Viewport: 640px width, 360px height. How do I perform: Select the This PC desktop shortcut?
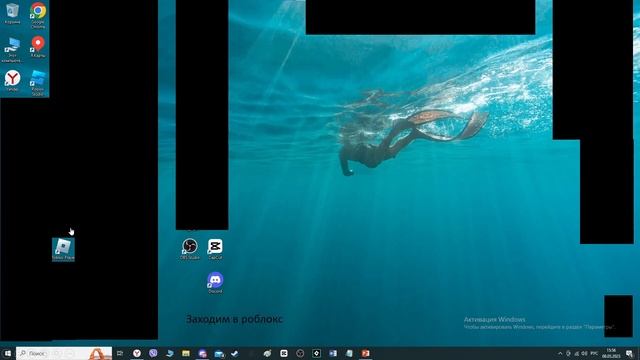(12, 49)
